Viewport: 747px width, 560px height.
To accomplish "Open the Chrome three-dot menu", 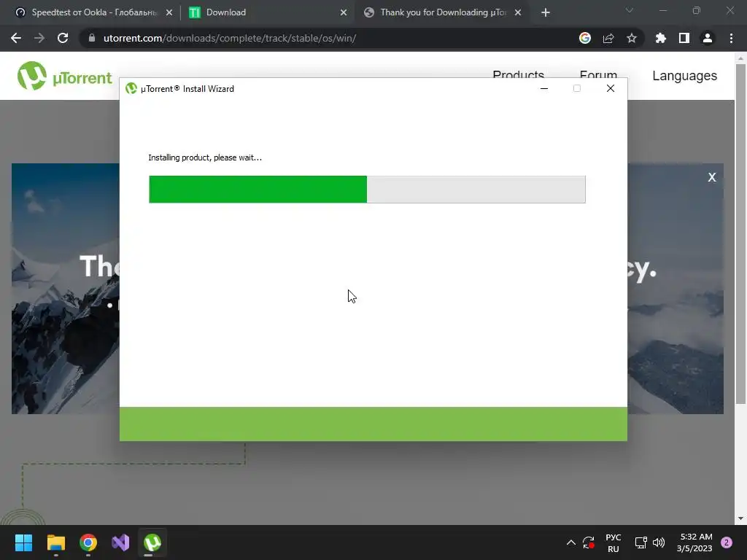I will coord(731,38).
